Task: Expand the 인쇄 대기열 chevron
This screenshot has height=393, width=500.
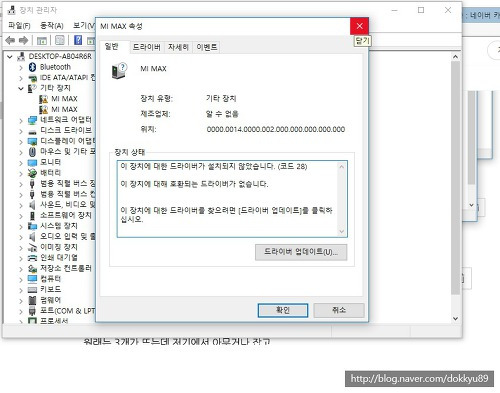Action: [21, 258]
